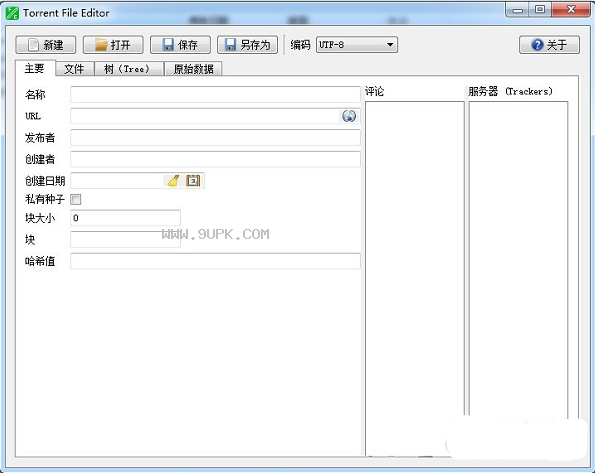Click the 块大小 piece size field

125,218
